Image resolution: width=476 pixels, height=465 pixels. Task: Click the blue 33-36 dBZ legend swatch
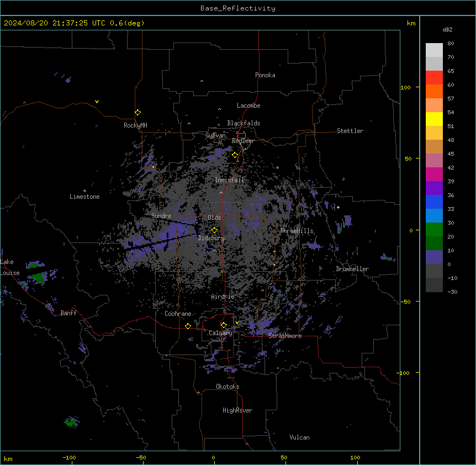coord(434,202)
